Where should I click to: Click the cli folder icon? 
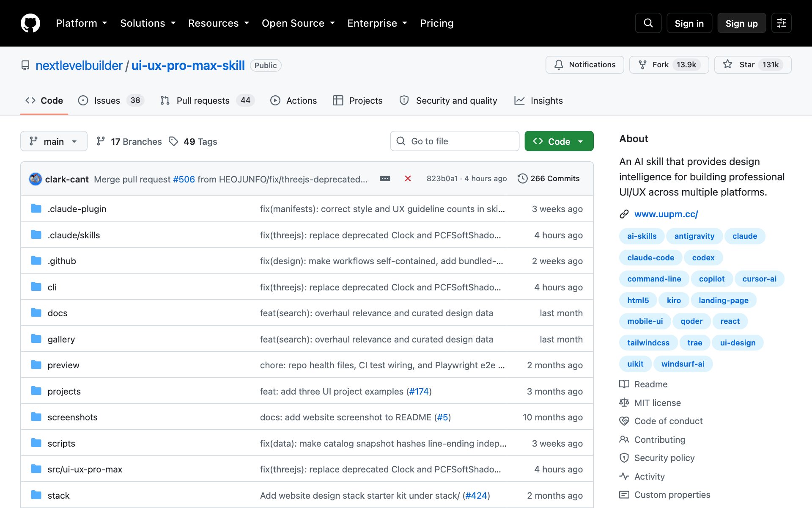[36, 287]
